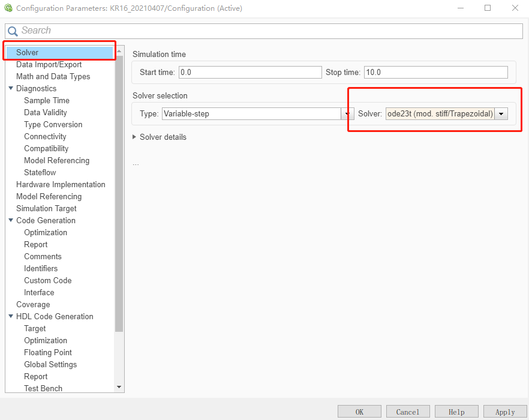Expand Solver details section
Screen dimensions: 529x420
(x=134, y=137)
